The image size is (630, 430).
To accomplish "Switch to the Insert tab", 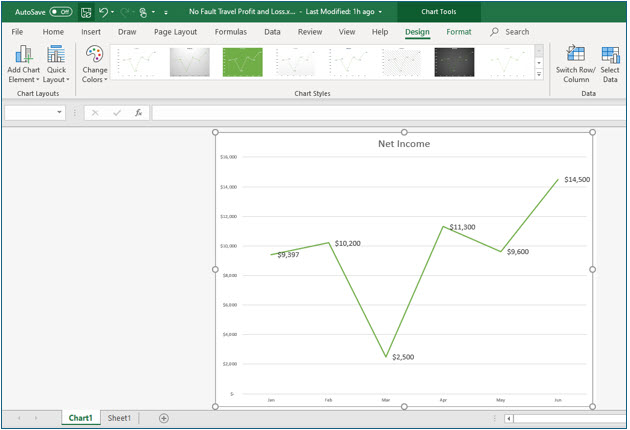I will coord(91,32).
